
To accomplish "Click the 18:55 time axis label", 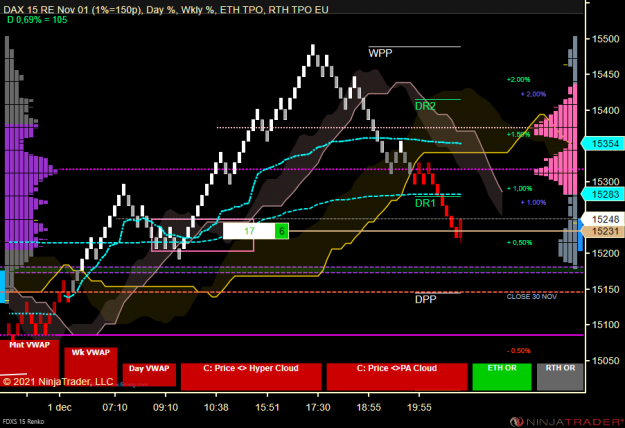I will point(368,407).
